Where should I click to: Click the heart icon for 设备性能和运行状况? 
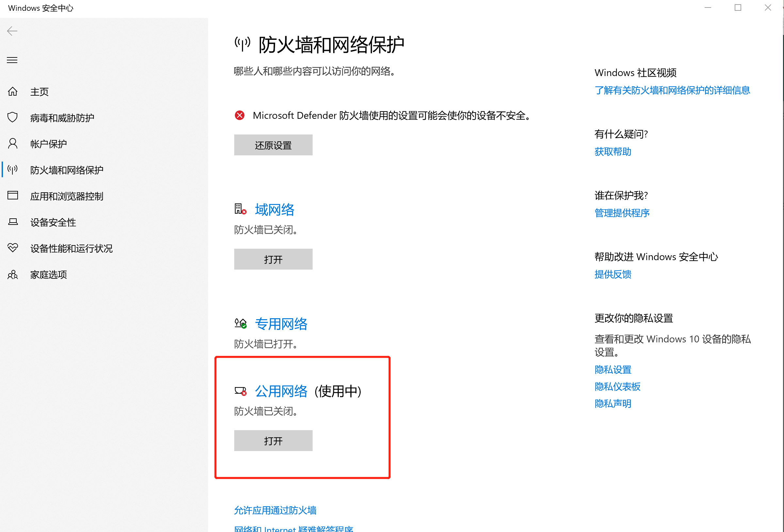pos(12,248)
